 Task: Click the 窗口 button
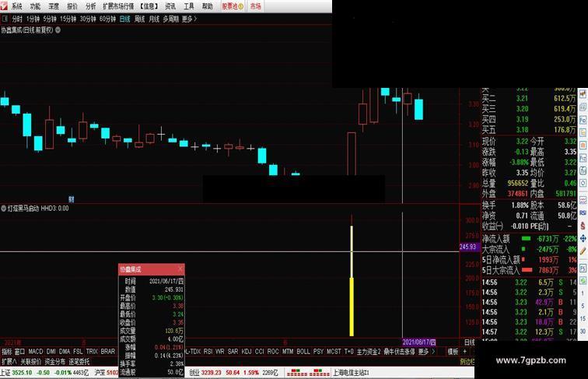20,352
